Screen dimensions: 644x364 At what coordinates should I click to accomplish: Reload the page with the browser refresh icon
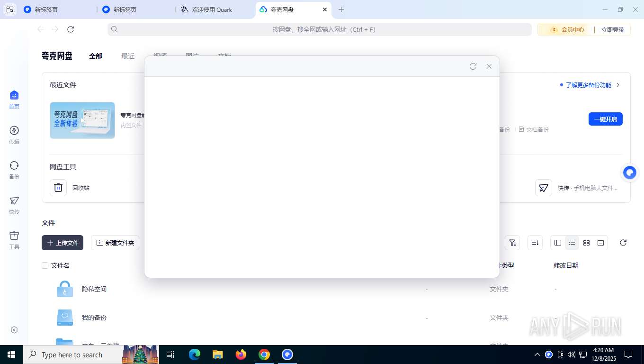coord(71,29)
